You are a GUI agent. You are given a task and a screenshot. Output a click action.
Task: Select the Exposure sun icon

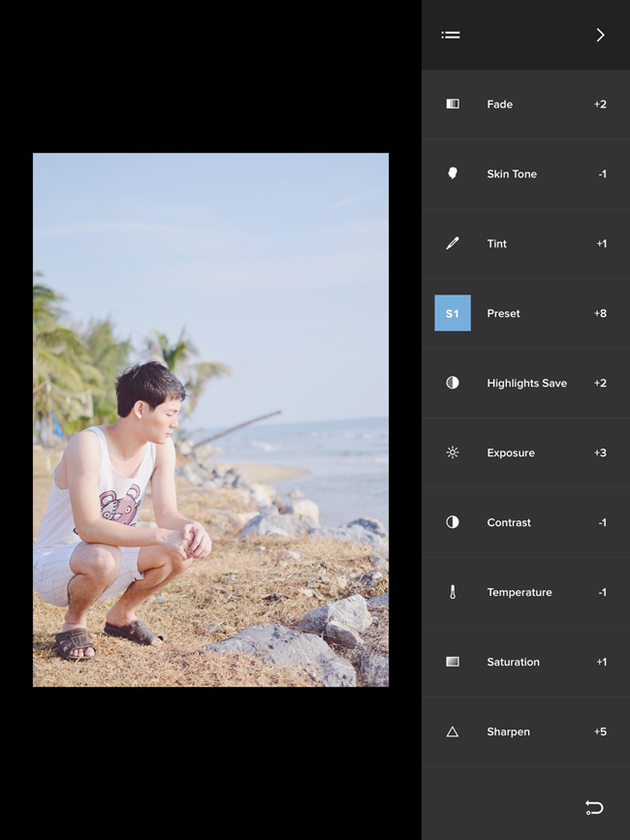(453, 452)
